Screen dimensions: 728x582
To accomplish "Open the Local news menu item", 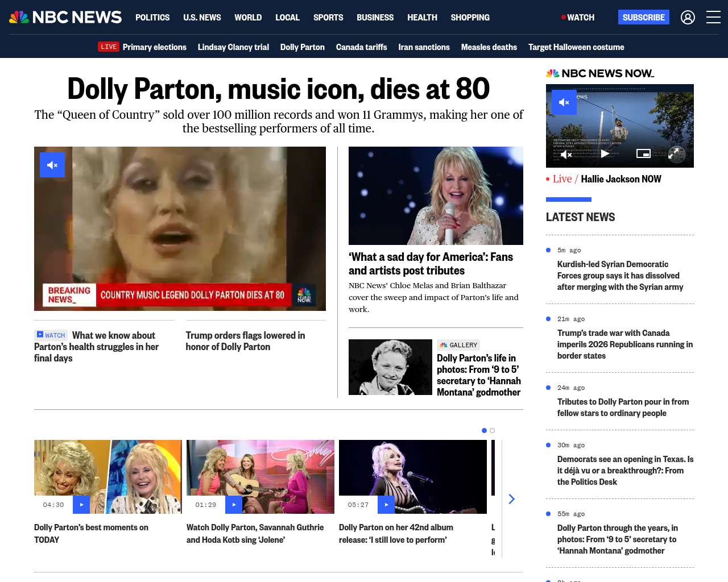I will (287, 18).
